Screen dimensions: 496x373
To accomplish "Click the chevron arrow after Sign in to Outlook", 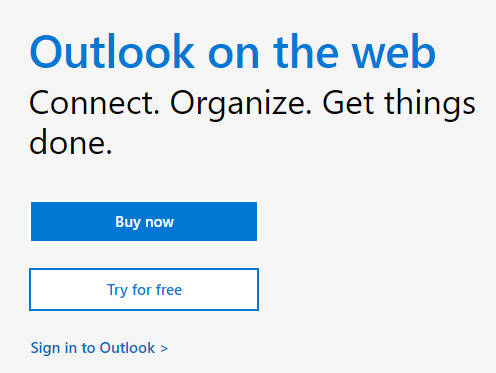I will click(164, 349).
